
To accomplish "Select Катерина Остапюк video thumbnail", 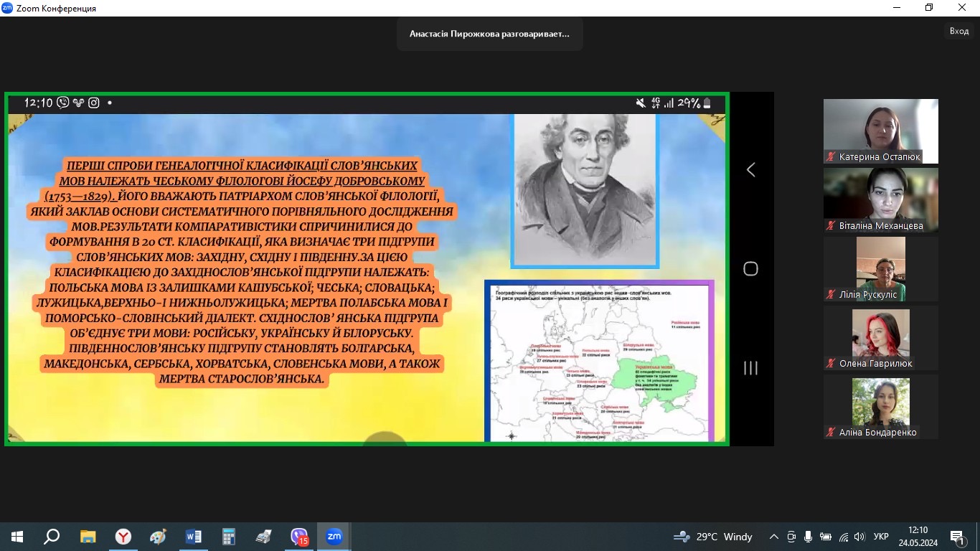I will [880, 131].
